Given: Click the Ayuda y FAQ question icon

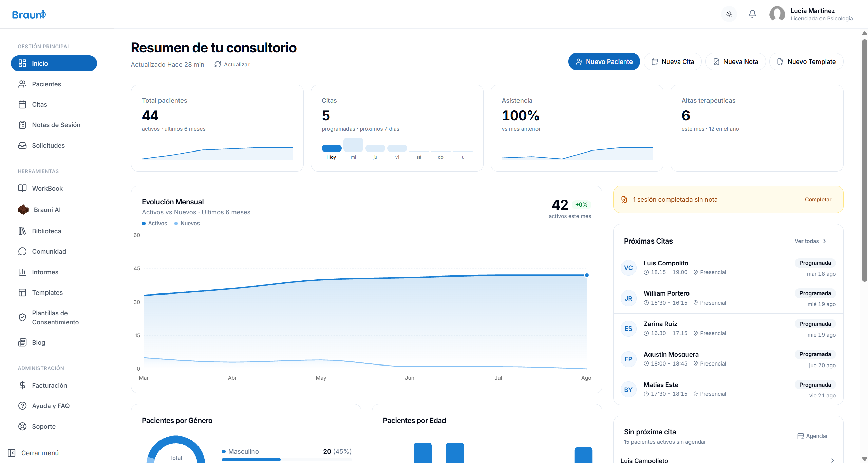Looking at the screenshot, I should click(x=22, y=406).
